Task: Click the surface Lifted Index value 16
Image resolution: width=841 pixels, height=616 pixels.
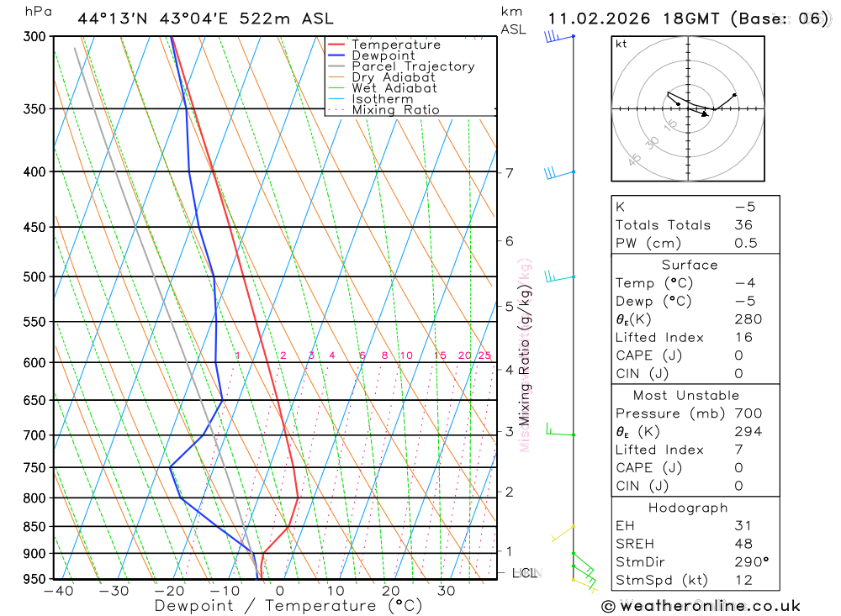Action: (x=743, y=338)
